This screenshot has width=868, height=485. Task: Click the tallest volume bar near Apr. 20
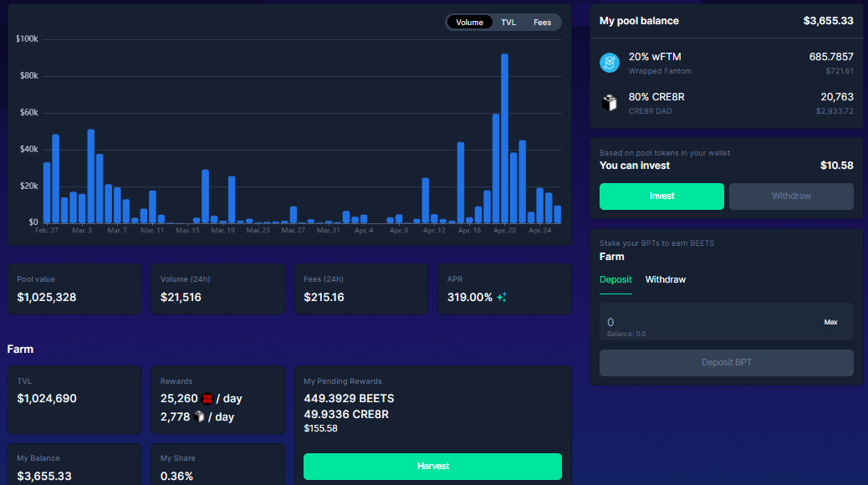click(x=504, y=139)
